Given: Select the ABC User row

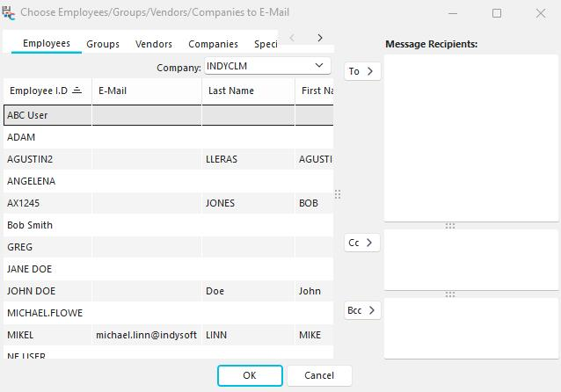Looking at the screenshot, I should [168, 115].
